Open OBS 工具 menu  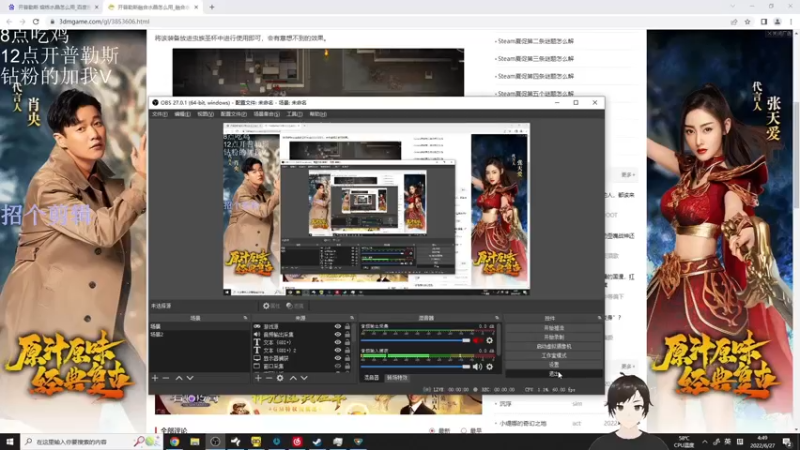(x=294, y=114)
